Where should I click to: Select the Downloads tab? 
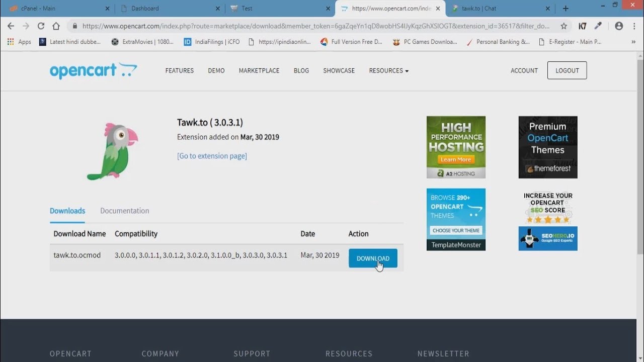tap(67, 211)
